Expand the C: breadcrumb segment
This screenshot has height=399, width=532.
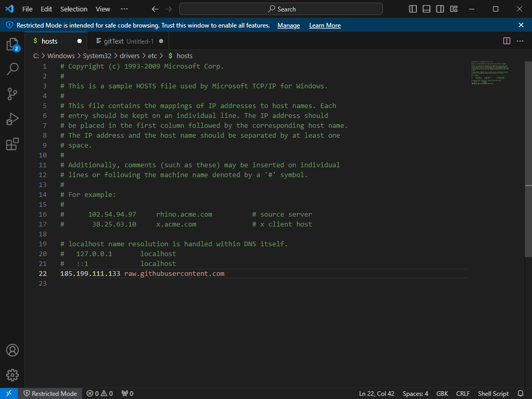(36, 56)
